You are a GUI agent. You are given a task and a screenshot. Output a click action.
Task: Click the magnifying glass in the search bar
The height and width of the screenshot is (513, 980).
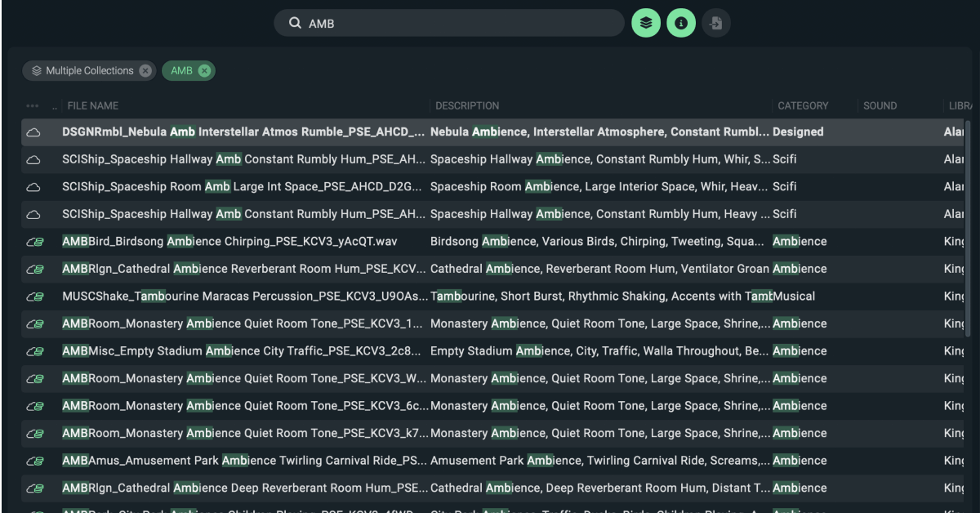(295, 23)
